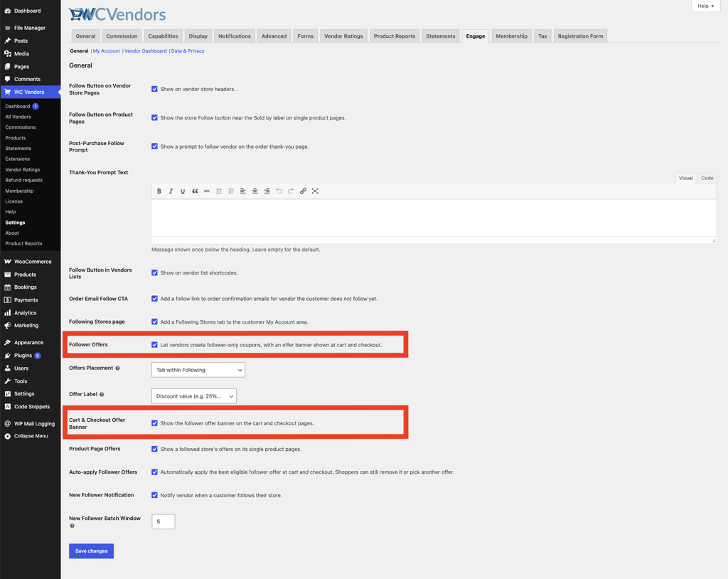Open Commissions in the WC Vendors submenu

21,127
